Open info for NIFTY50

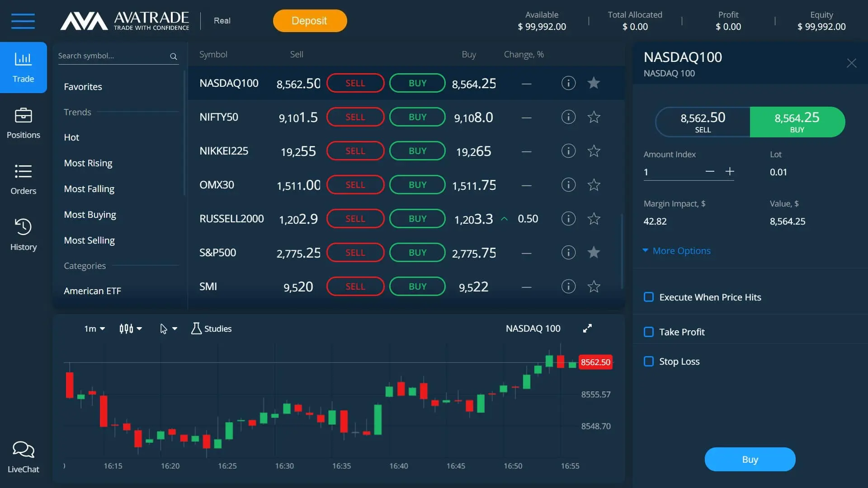click(x=568, y=117)
